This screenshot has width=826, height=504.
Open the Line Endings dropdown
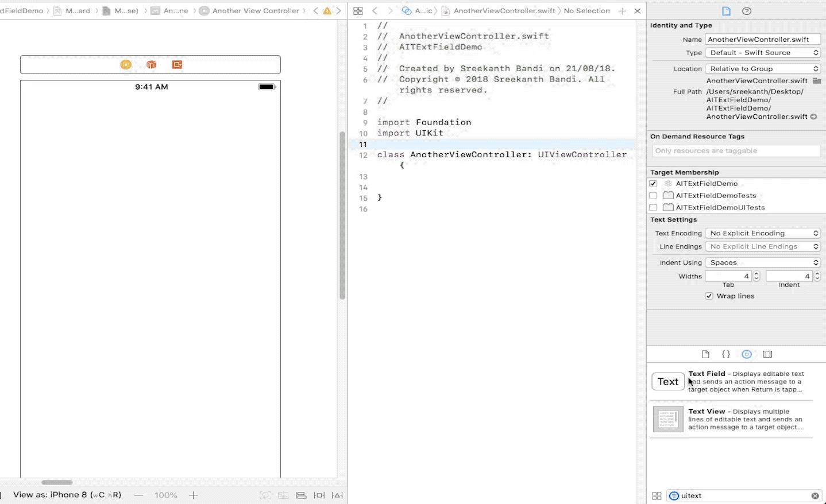click(762, 246)
